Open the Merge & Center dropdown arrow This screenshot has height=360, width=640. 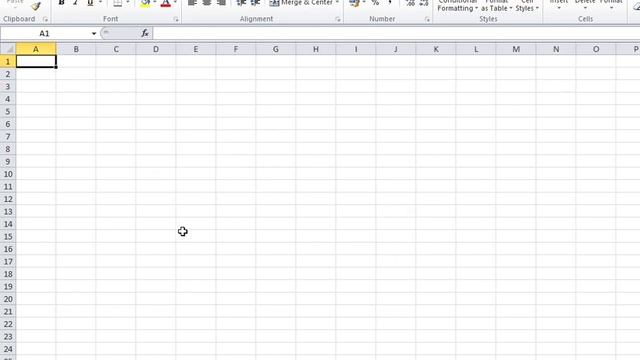tap(338, 3)
